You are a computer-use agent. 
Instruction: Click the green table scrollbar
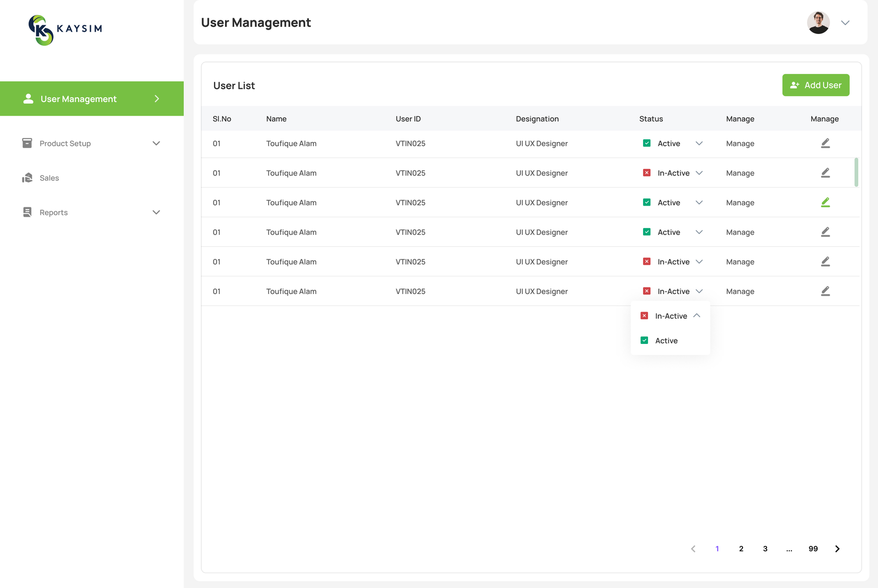pos(856,172)
